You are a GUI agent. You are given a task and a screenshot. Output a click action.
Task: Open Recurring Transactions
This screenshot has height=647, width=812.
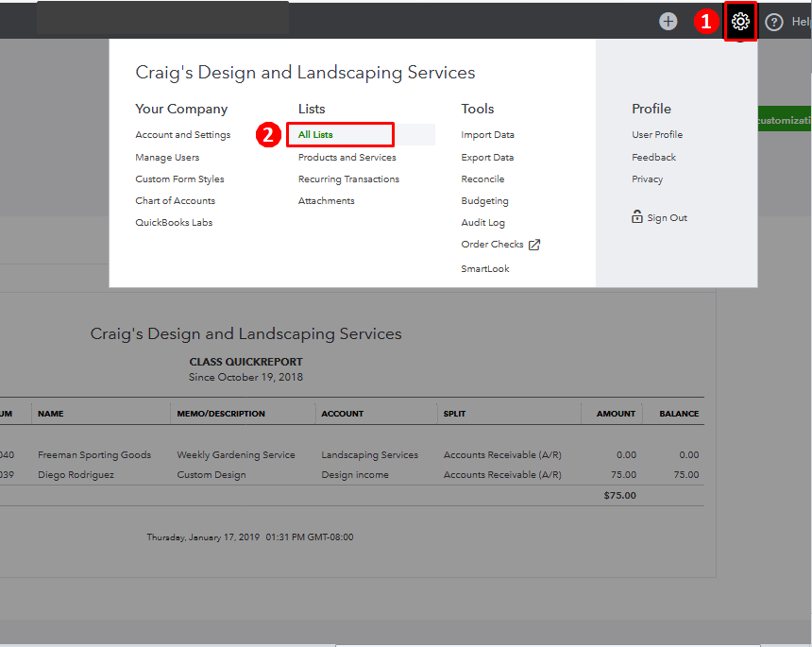tap(348, 179)
